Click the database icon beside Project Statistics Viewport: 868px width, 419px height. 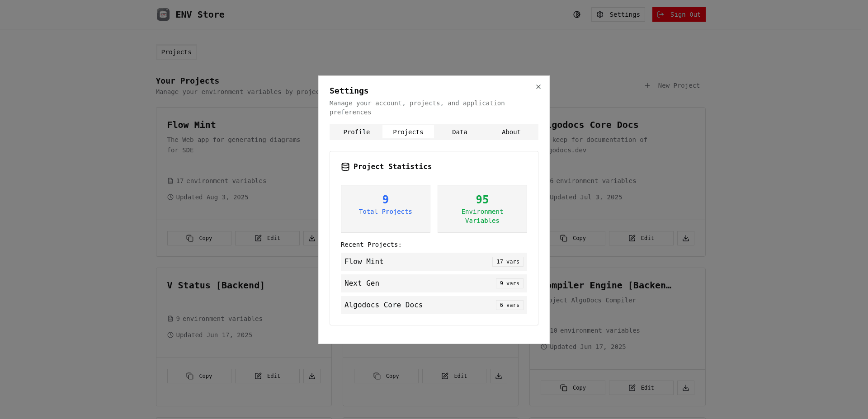(345, 167)
